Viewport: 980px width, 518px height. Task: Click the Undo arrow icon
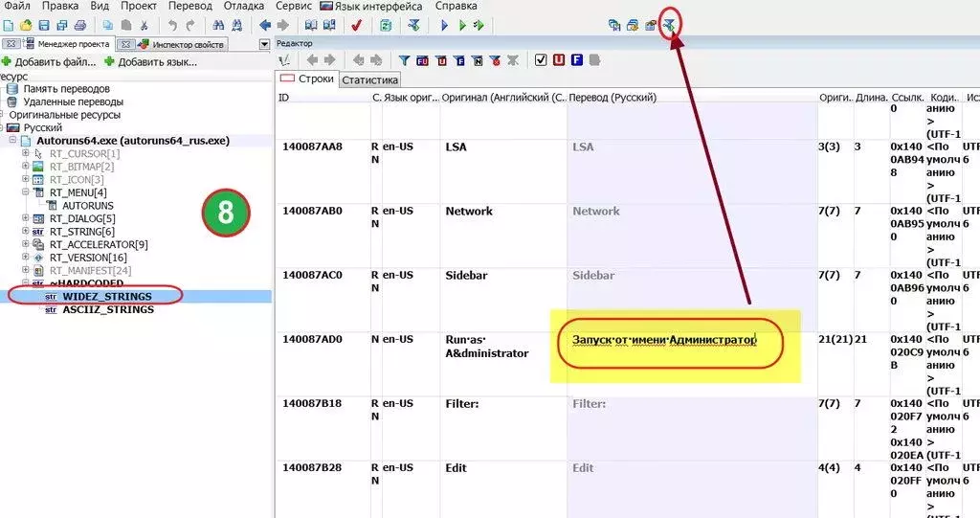pos(172,26)
